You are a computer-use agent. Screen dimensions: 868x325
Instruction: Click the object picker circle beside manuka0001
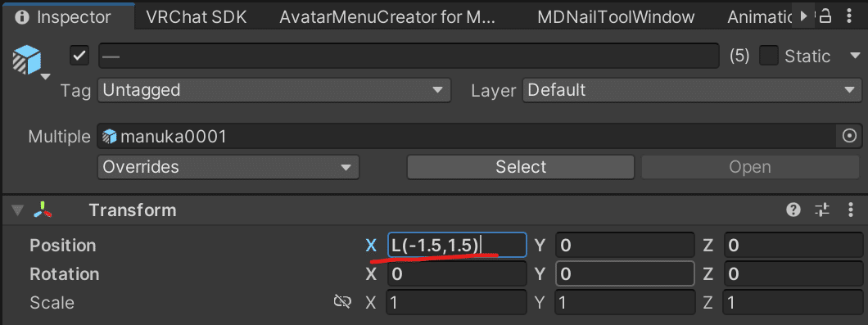coord(849,136)
